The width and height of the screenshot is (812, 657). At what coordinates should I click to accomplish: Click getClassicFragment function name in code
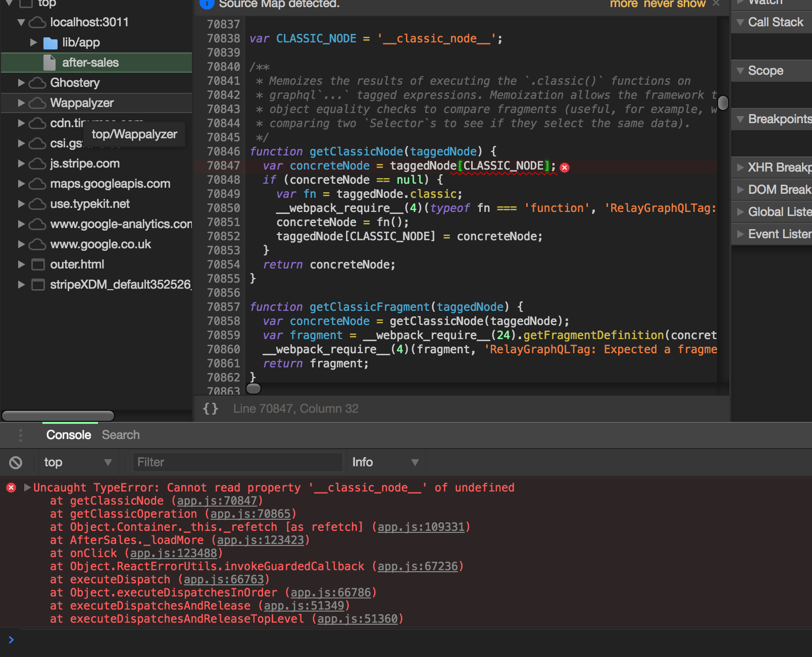[369, 307]
